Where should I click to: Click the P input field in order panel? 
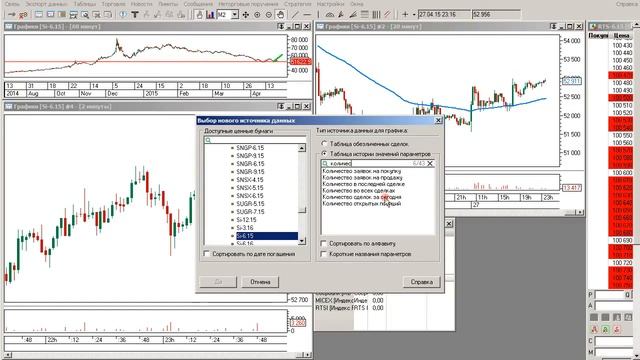tap(609, 295)
